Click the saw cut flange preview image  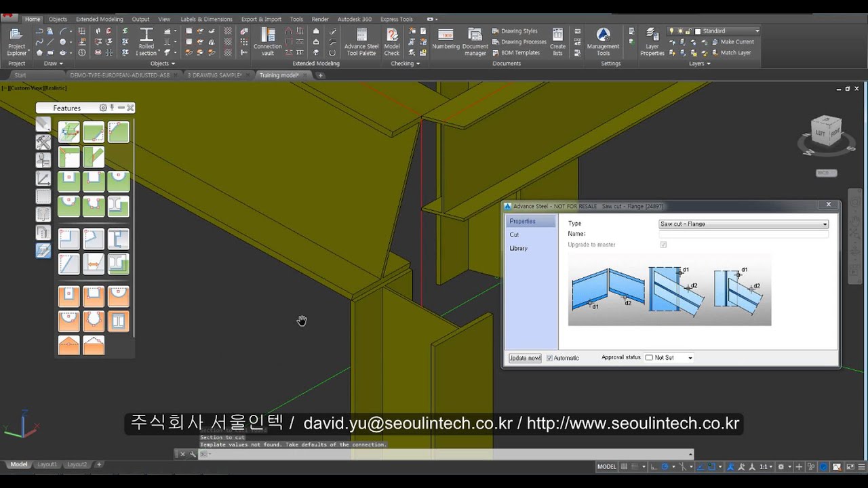pos(669,289)
